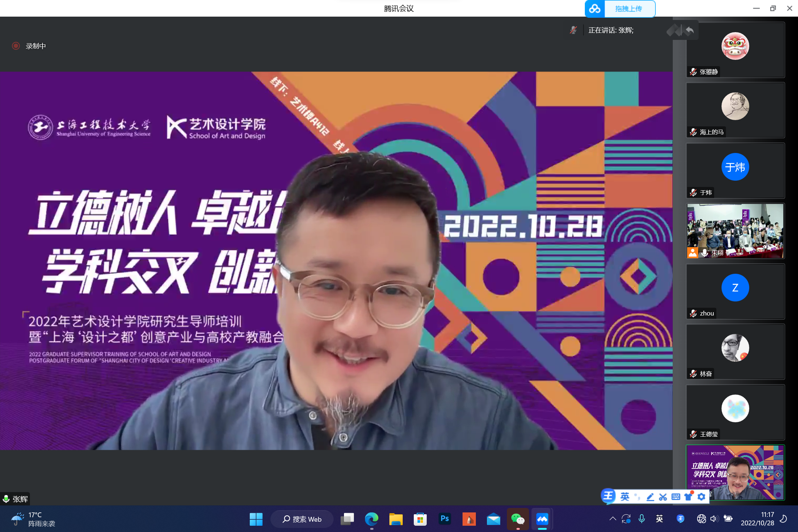Click the muted mic icon beside speaker label
The image size is (798, 532).
pyautogui.click(x=573, y=30)
